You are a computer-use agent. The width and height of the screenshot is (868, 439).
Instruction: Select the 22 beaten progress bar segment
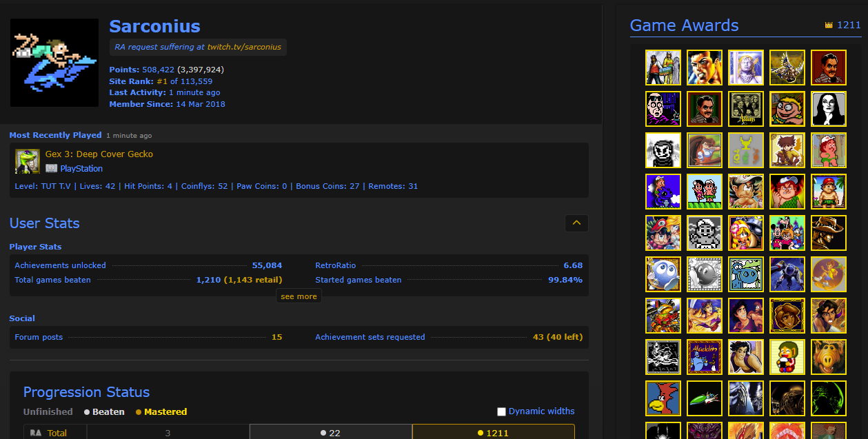pyautogui.click(x=331, y=433)
